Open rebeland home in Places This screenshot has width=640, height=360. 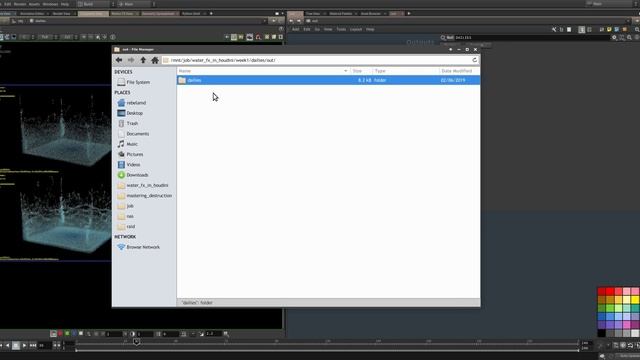(131, 103)
